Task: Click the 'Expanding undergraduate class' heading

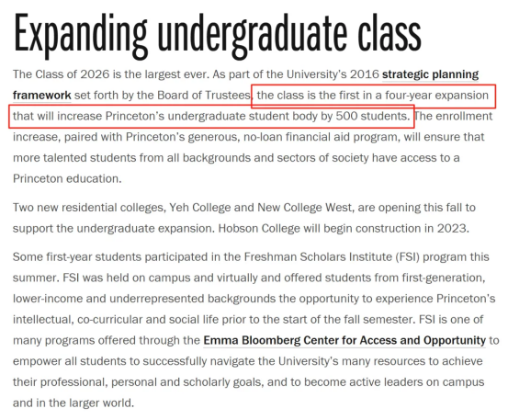Action: [218, 35]
